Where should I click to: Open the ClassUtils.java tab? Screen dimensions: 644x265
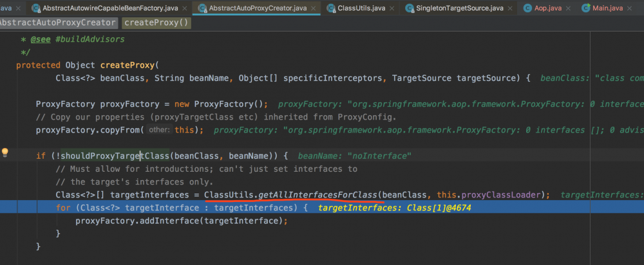point(361,8)
